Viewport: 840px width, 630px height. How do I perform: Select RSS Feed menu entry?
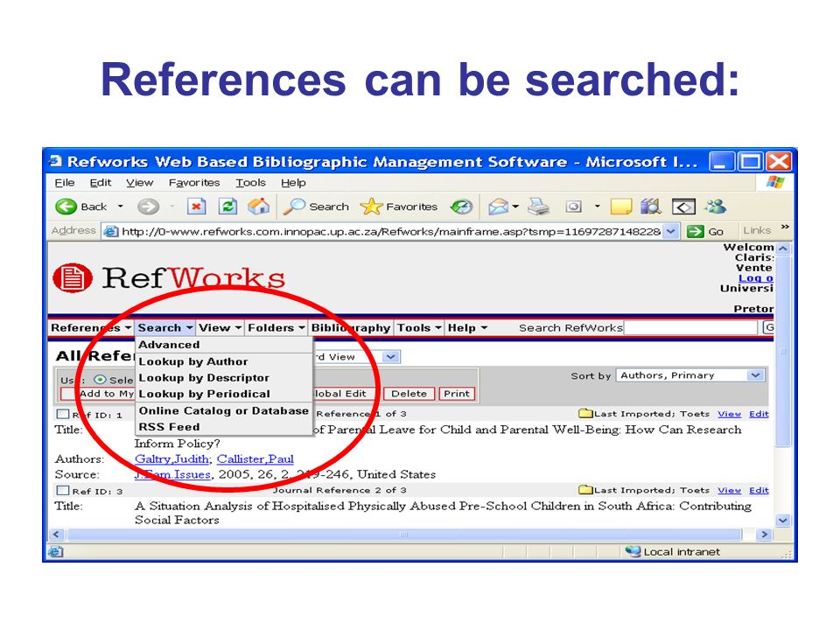point(223,427)
